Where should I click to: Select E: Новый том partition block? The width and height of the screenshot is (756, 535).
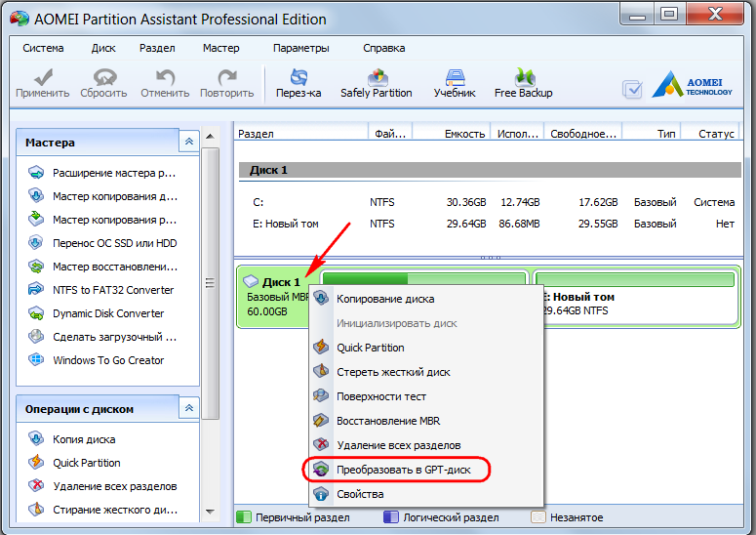point(635,297)
